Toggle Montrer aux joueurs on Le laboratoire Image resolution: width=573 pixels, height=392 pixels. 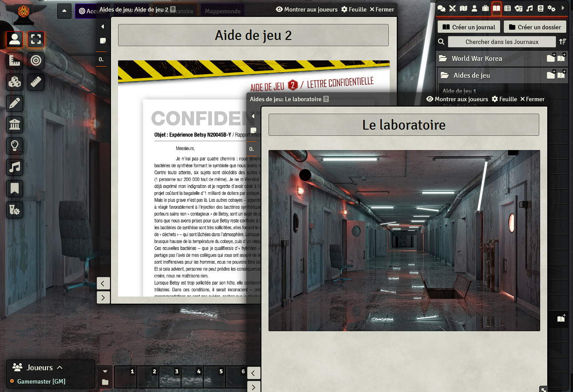pyautogui.click(x=457, y=99)
